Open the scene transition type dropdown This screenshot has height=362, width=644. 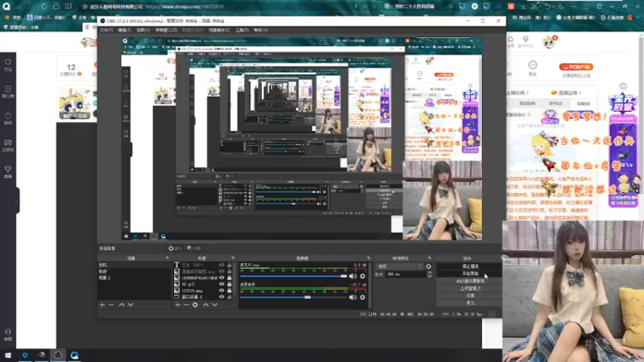tap(399, 266)
